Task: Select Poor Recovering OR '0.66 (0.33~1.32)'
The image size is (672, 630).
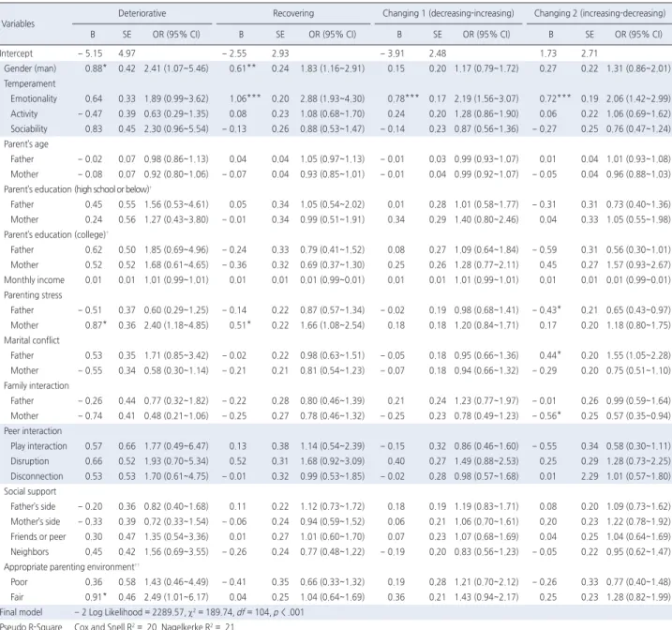Action: click(x=332, y=582)
